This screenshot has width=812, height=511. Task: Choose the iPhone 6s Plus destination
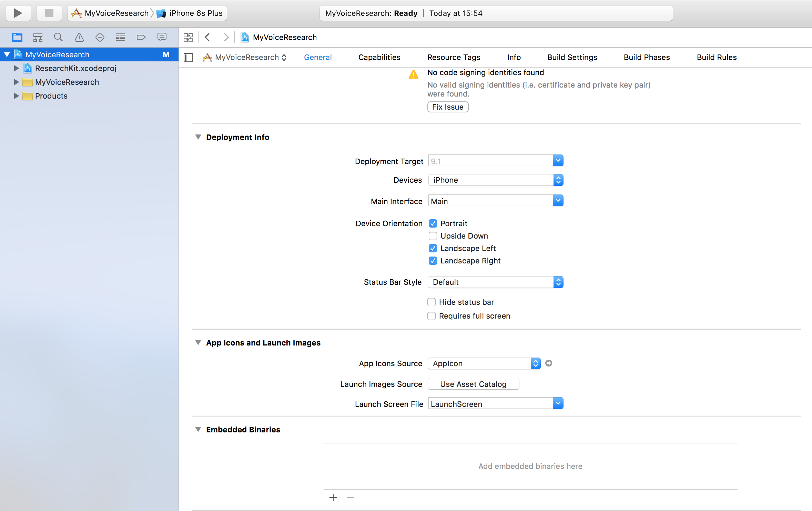(190, 13)
